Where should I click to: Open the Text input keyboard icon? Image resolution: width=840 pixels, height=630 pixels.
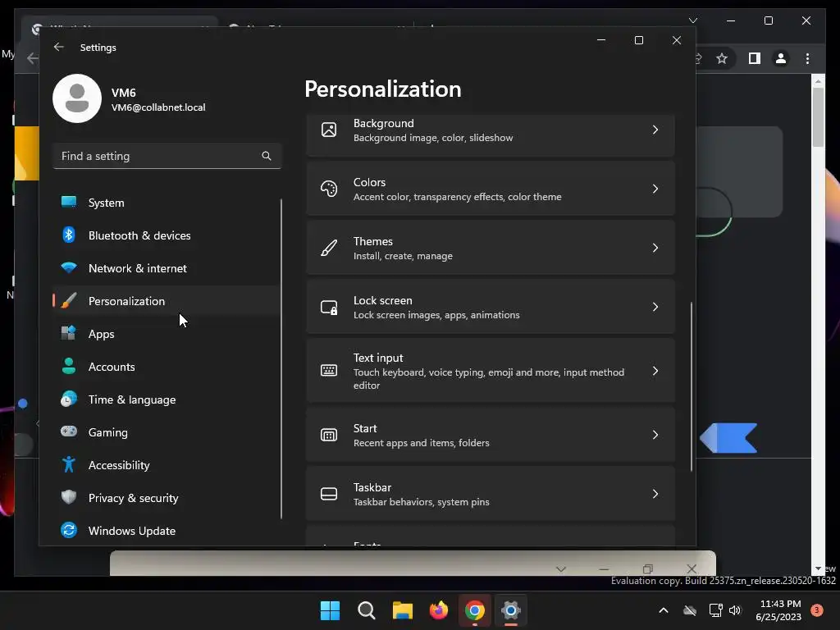[x=329, y=370]
